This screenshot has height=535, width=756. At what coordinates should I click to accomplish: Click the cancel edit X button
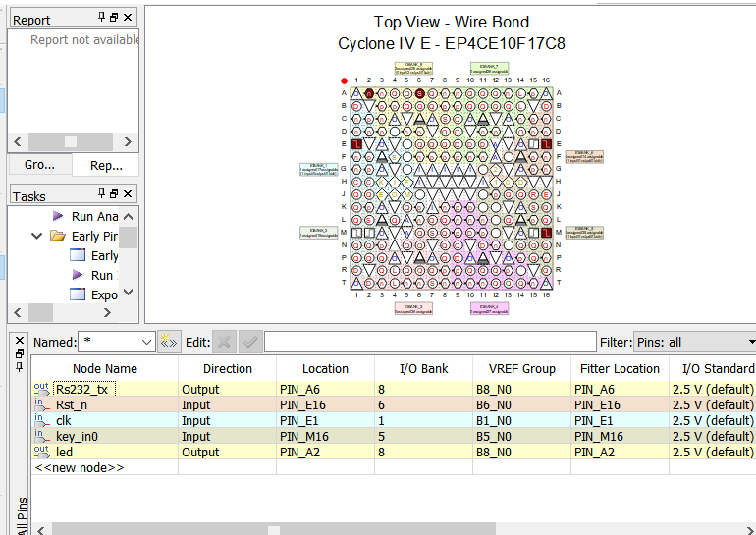[x=224, y=342]
